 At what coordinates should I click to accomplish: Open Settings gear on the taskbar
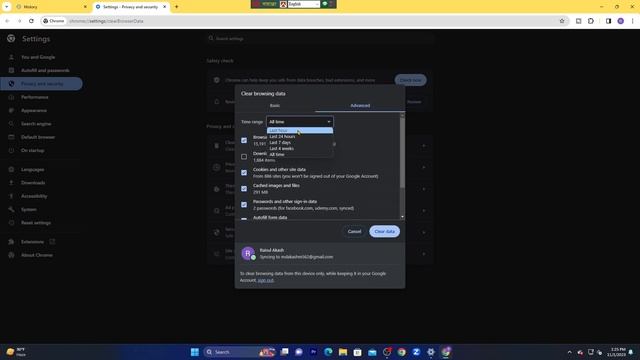(x=431, y=352)
